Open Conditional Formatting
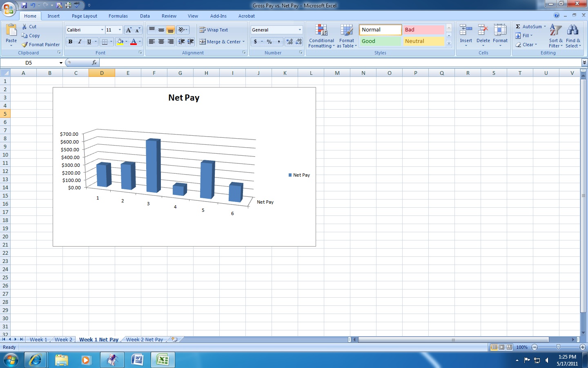 [321, 36]
